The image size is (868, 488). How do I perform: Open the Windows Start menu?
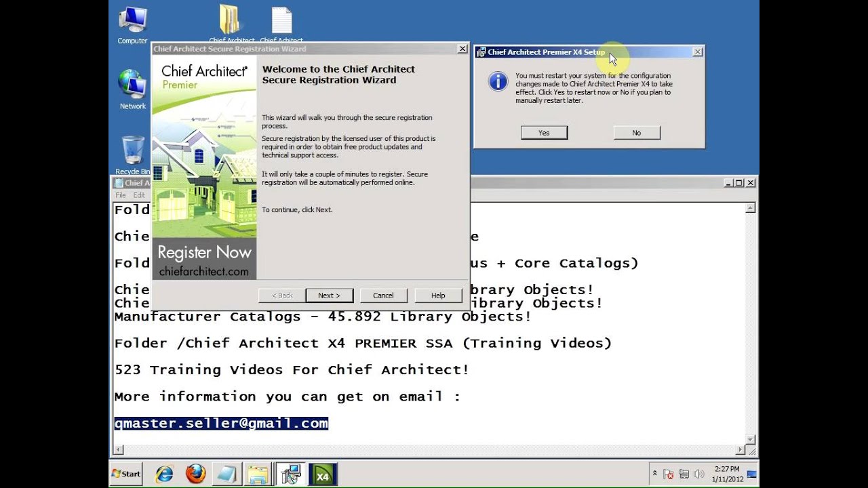126,474
